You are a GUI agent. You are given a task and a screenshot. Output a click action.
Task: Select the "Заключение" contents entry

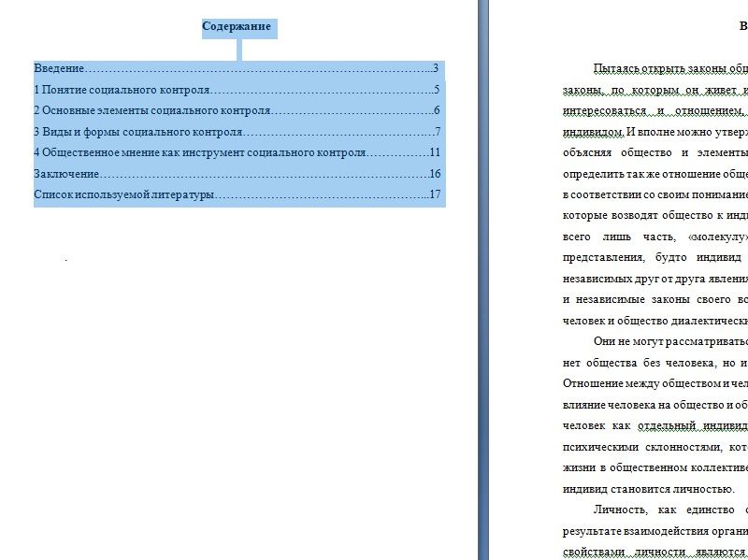pos(66,174)
